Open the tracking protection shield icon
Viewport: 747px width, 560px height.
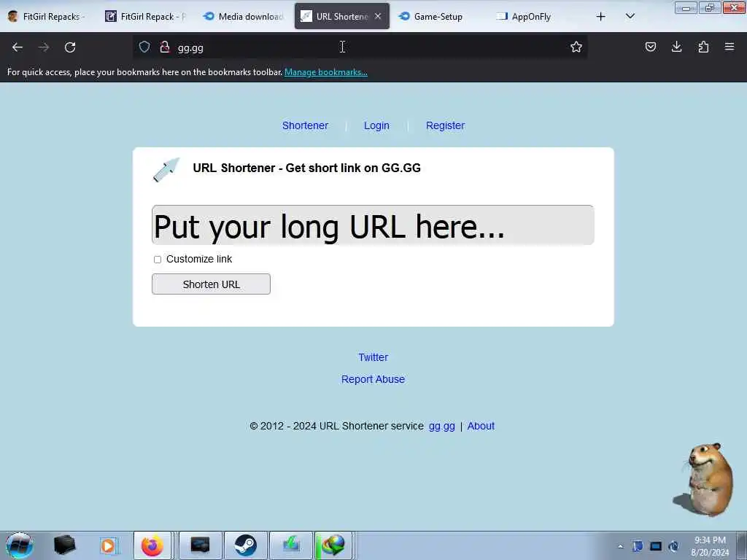(x=144, y=47)
